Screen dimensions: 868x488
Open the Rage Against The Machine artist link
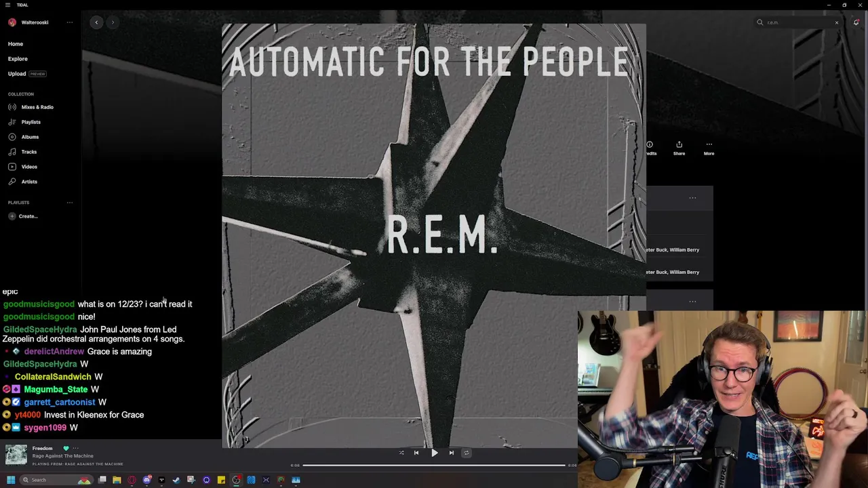tap(63, 456)
